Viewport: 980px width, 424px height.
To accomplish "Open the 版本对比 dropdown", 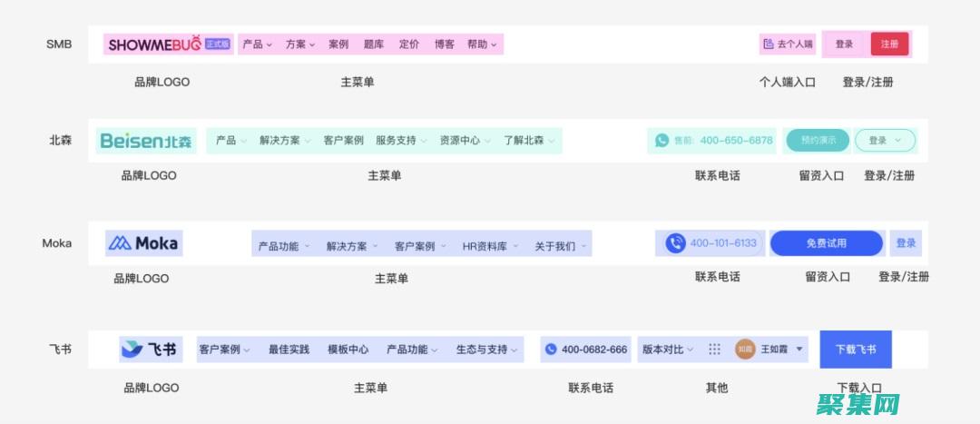I will (x=668, y=349).
